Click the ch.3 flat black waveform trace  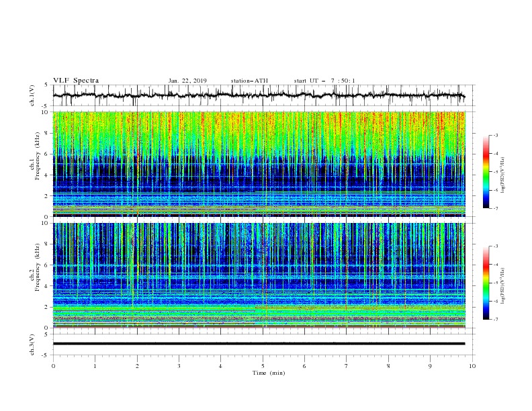point(259,344)
